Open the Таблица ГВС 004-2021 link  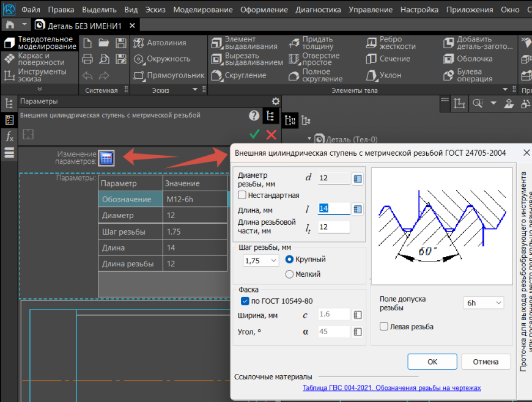point(391,388)
